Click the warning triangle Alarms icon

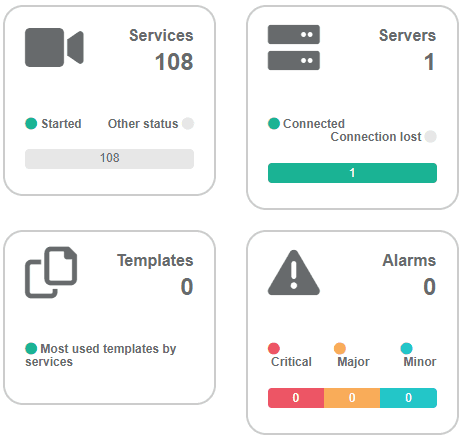[x=294, y=272]
